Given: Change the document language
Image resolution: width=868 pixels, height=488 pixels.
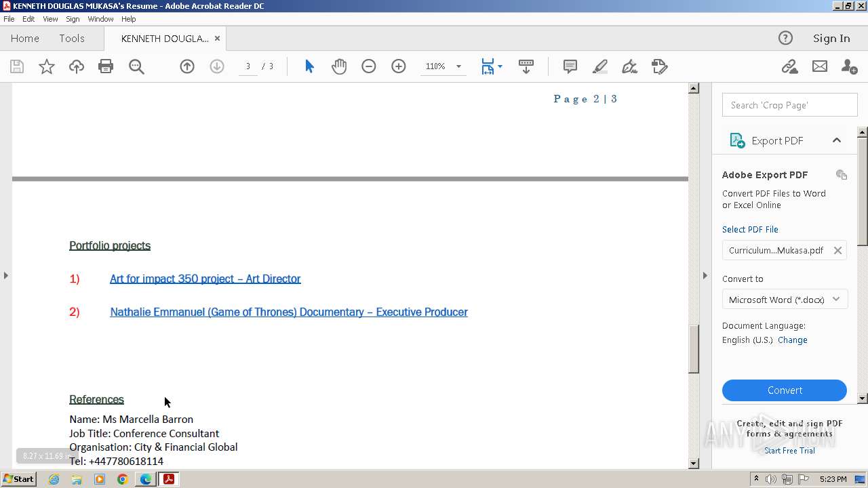Looking at the screenshot, I should tap(793, 340).
